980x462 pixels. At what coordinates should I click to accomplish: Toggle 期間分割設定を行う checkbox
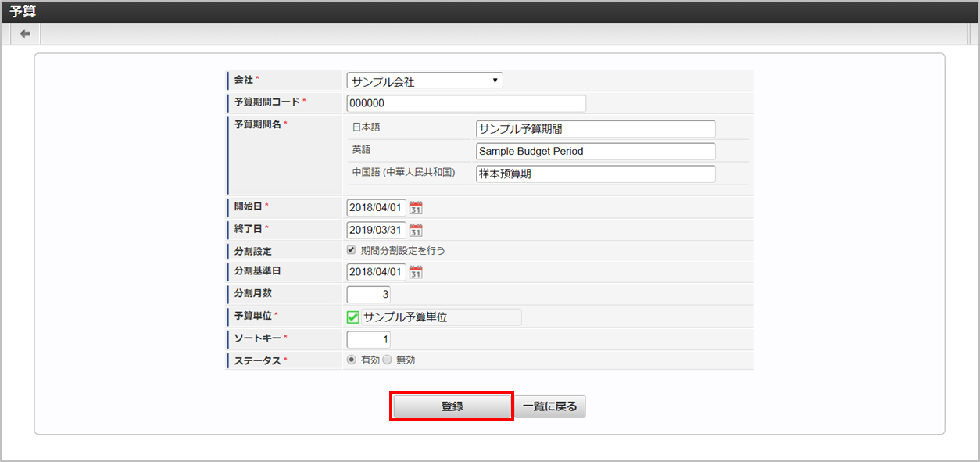pyautogui.click(x=352, y=251)
